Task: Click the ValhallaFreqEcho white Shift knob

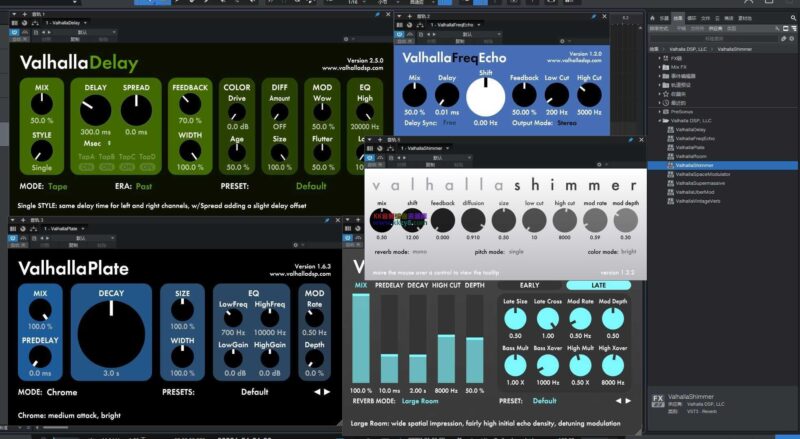Action: pyautogui.click(x=485, y=96)
